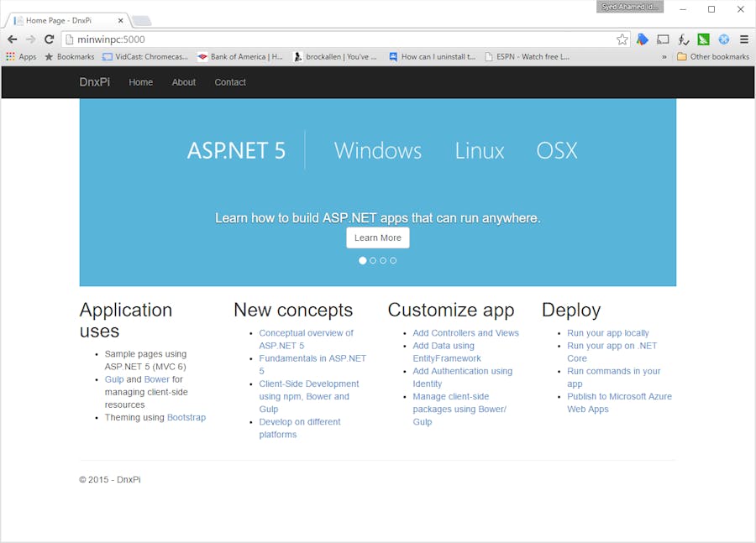Select the last carousel indicator dot
This screenshot has height=543, width=756.
(393, 260)
